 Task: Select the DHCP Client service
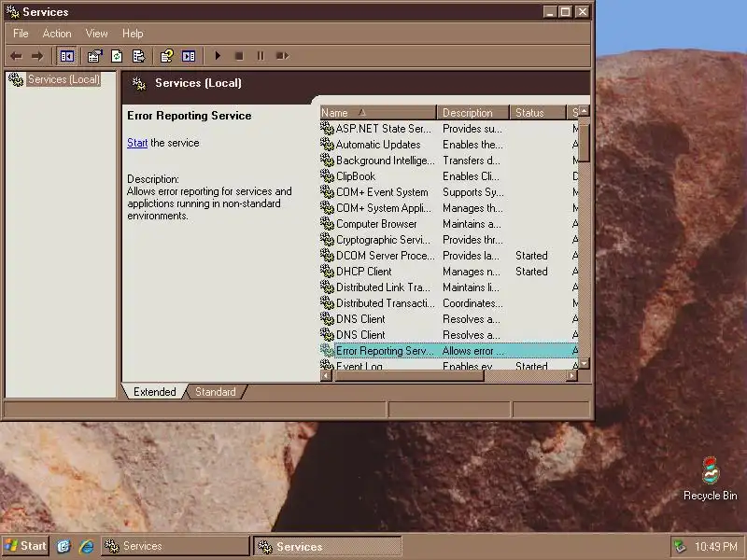point(449,272)
